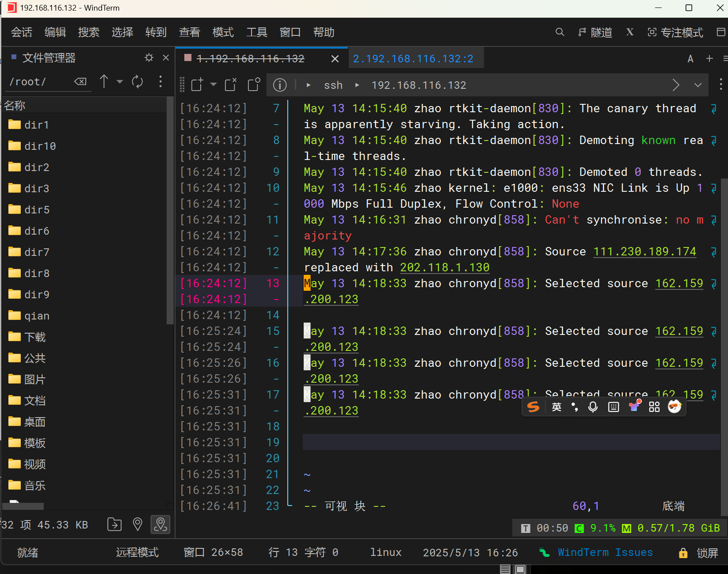Enable 专注模式 focus mode
Image resolution: width=728 pixels, height=574 pixels.
675,32
